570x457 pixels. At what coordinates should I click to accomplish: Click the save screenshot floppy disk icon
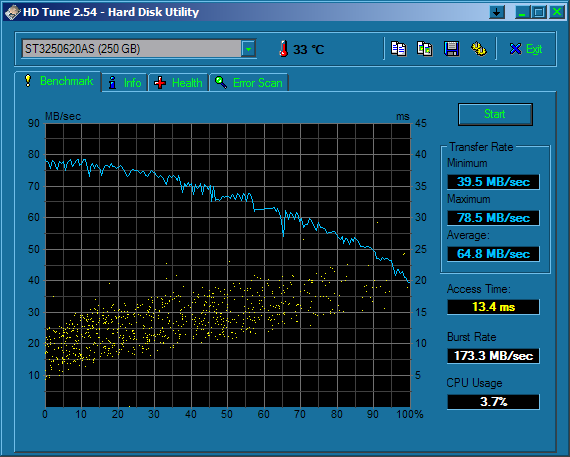tap(451, 49)
